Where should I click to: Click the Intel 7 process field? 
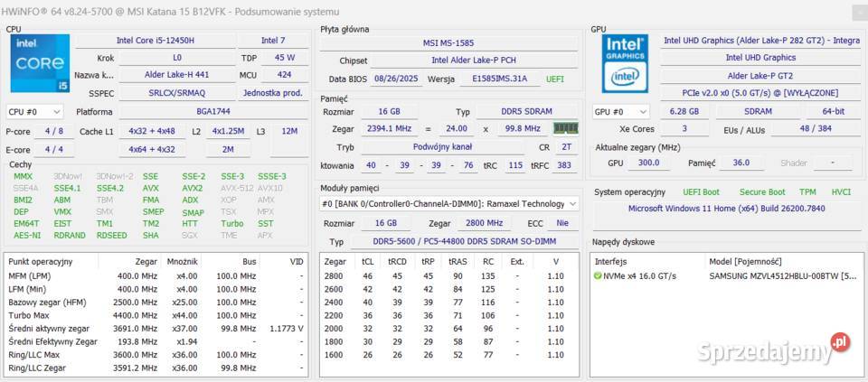[x=273, y=41]
